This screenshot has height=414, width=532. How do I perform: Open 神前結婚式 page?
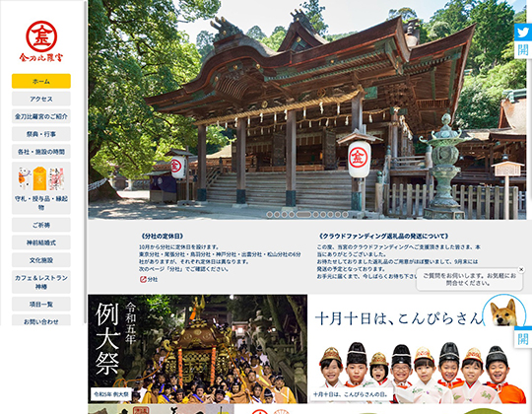[41, 242]
